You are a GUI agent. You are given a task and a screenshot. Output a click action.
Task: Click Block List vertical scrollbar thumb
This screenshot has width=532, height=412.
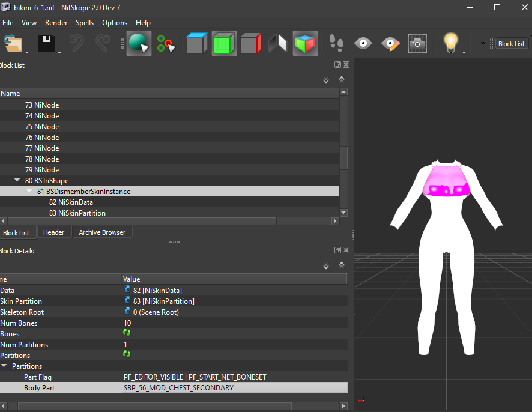[x=343, y=158]
